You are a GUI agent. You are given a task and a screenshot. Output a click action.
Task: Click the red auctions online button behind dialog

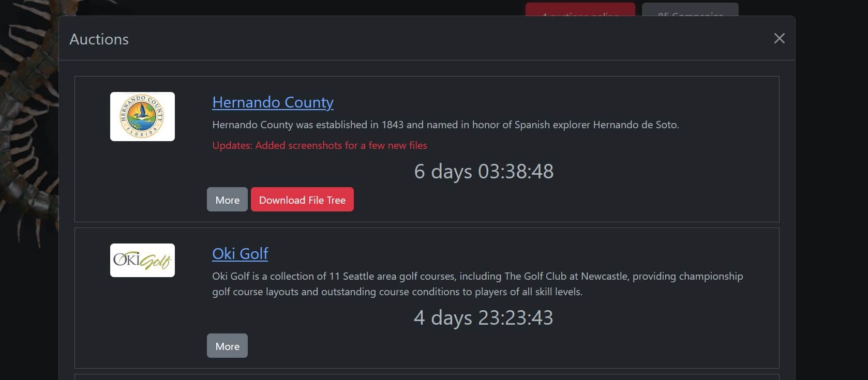coord(580,9)
